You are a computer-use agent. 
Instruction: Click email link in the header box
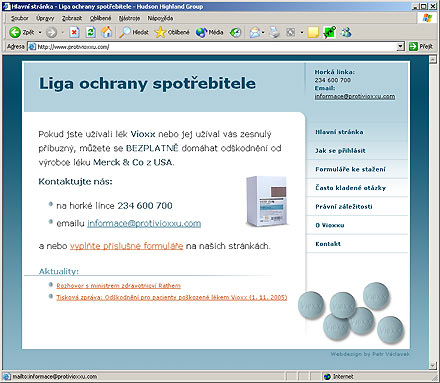point(355,96)
